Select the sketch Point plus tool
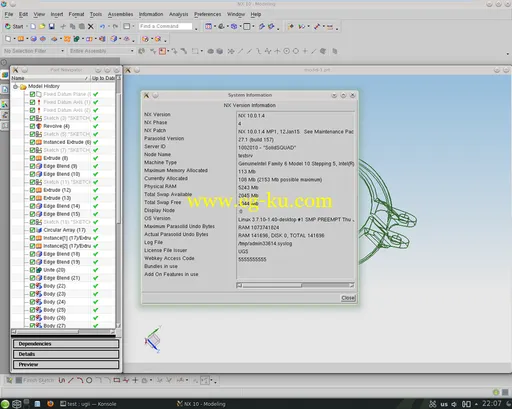 (x=135, y=380)
